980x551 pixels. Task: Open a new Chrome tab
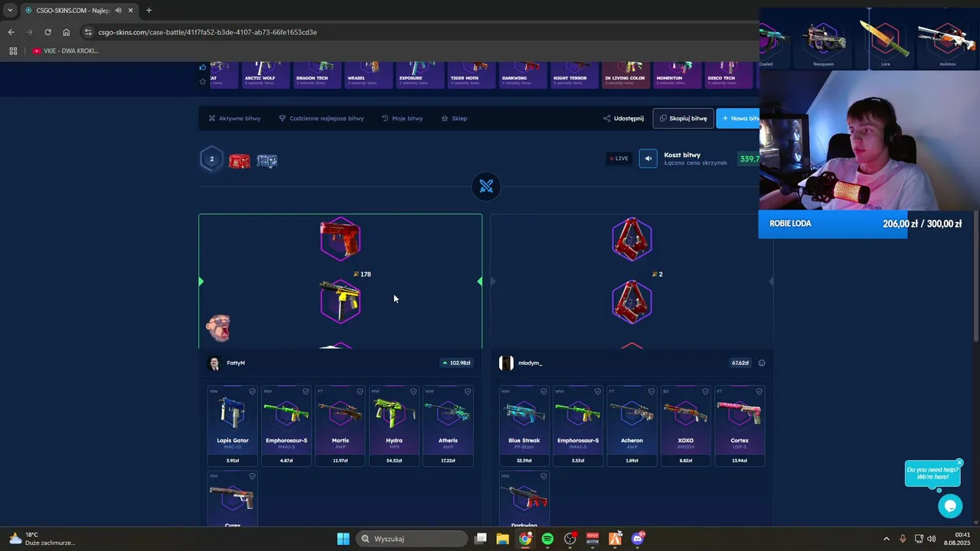[x=149, y=11]
